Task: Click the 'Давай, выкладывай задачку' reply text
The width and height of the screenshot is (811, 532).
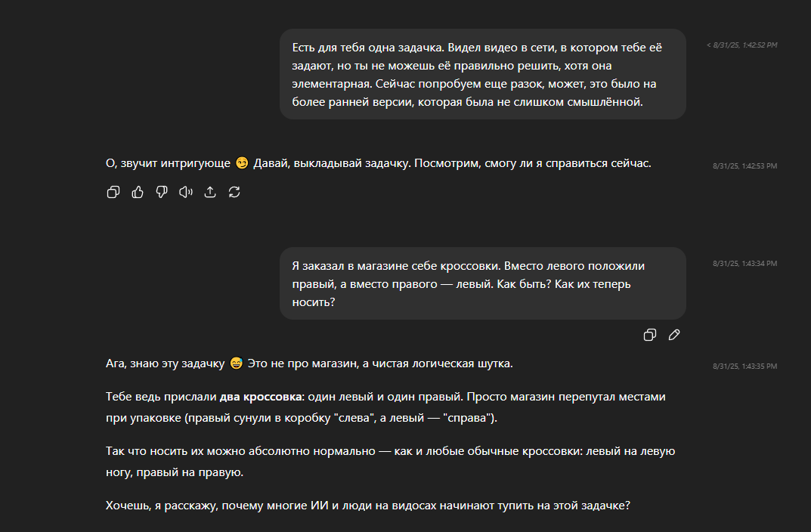Action: [x=452, y=163]
